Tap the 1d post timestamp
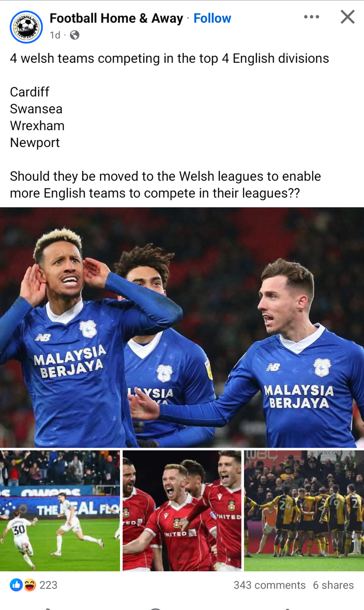This screenshot has width=364, height=610. coord(55,35)
